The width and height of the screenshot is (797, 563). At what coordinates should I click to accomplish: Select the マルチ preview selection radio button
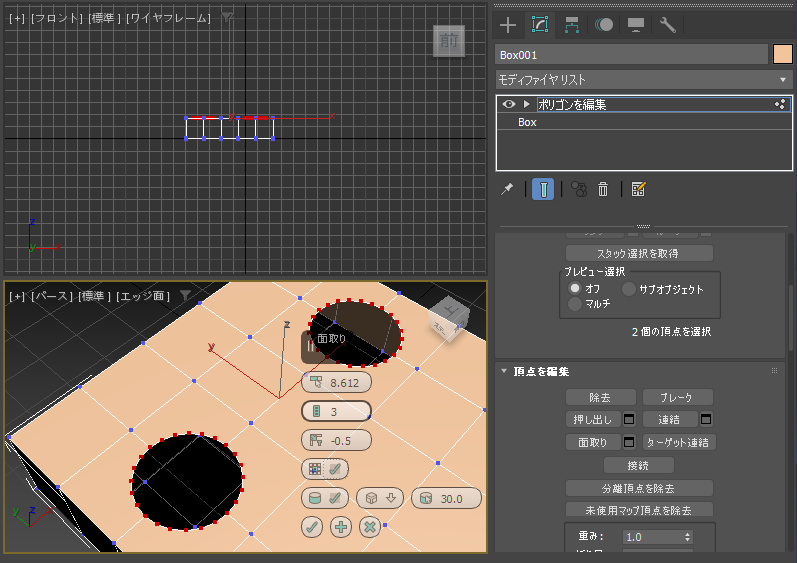tap(575, 304)
